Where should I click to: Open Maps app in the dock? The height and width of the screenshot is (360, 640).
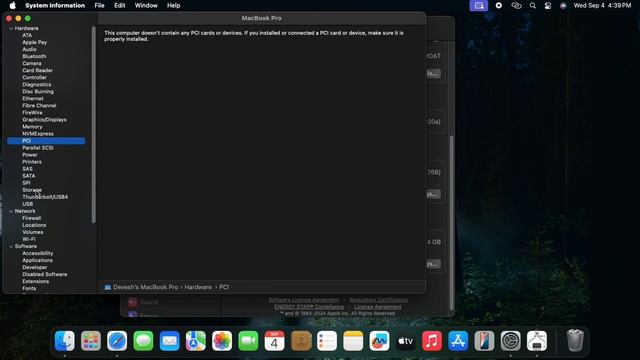point(196,340)
